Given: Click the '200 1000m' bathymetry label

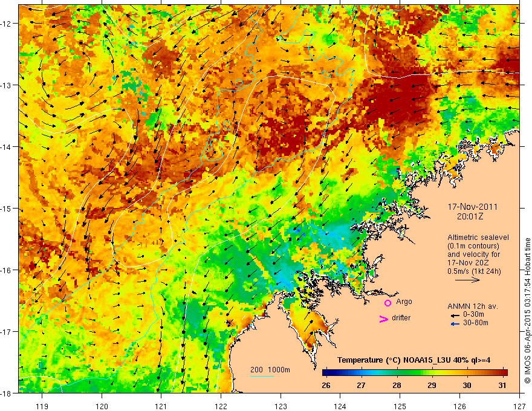Looking at the screenshot, I should [x=270, y=370].
